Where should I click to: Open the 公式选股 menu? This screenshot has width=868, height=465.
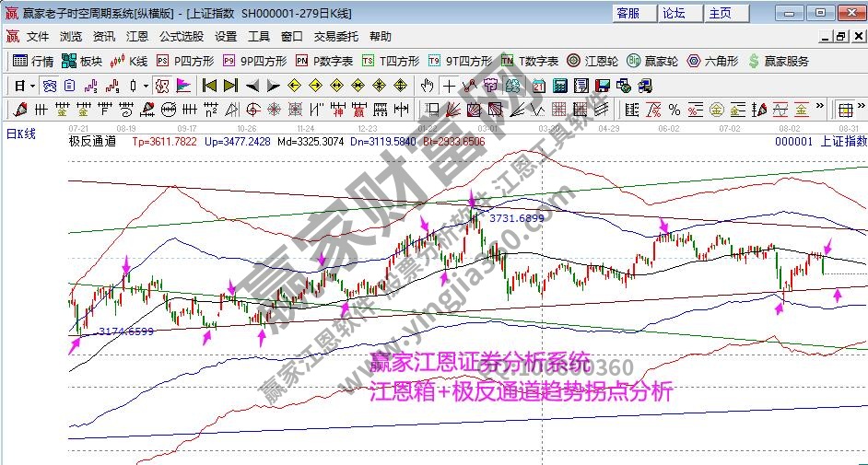(181, 37)
